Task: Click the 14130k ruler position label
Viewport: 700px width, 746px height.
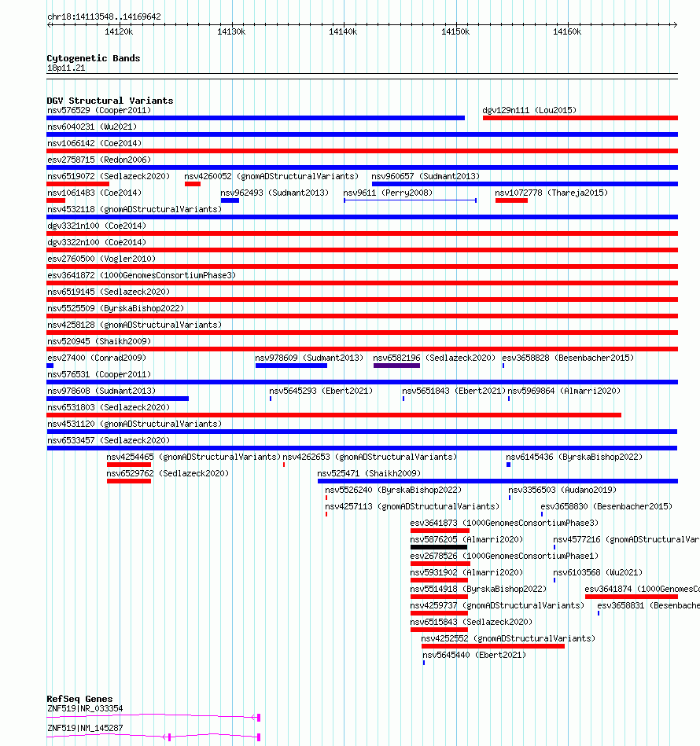Action: click(x=231, y=32)
